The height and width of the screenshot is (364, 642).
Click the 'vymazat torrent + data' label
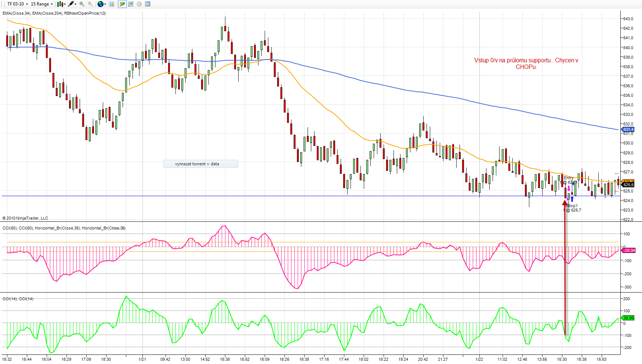(x=197, y=164)
